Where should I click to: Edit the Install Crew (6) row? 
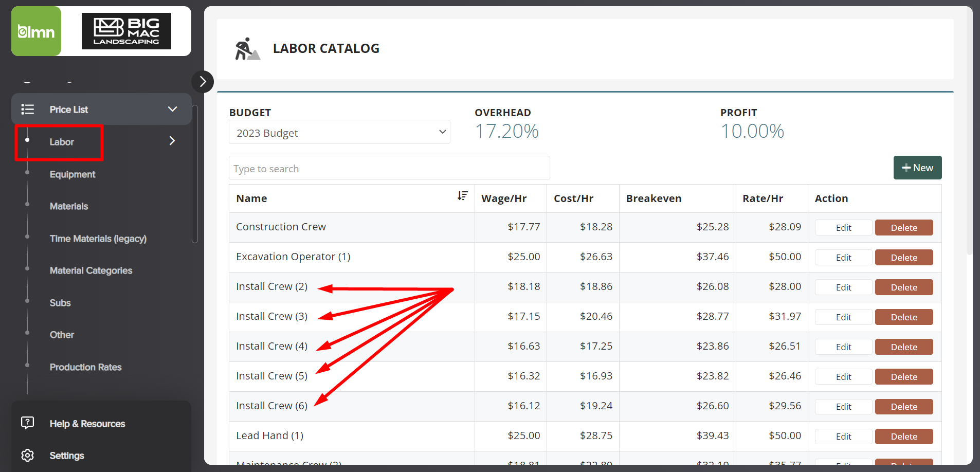point(843,407)
